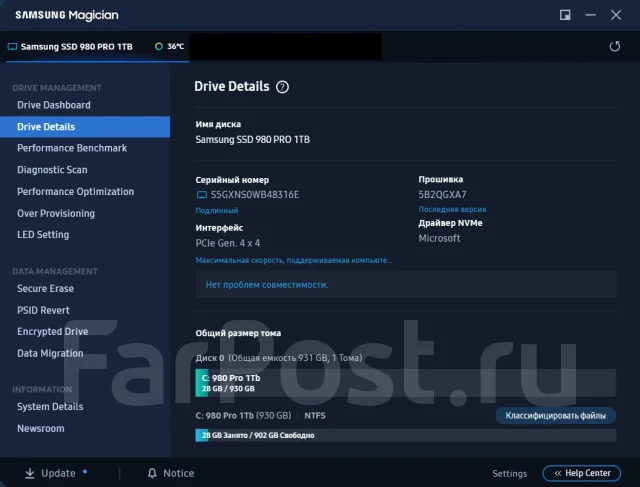Screen dimensions: 640x487
Task: Click the Notice bell icon
Action: 152,473
